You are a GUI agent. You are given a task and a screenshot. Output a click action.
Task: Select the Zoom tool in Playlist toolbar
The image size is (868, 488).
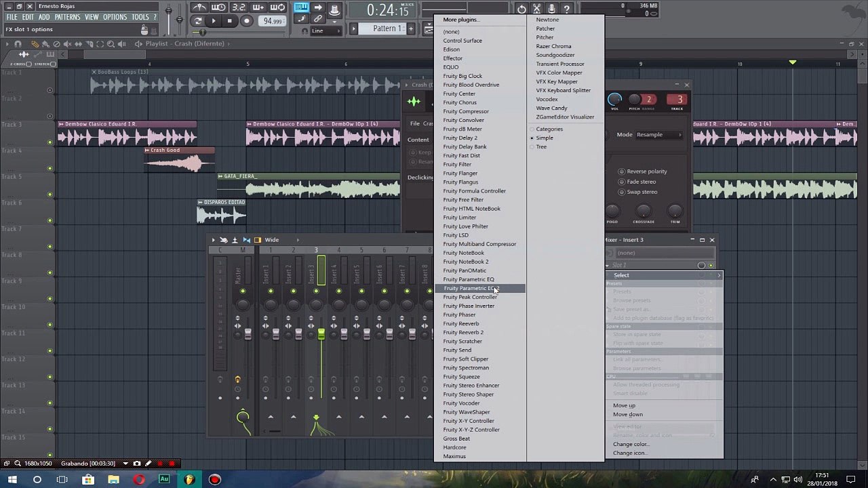click(111, 44)
